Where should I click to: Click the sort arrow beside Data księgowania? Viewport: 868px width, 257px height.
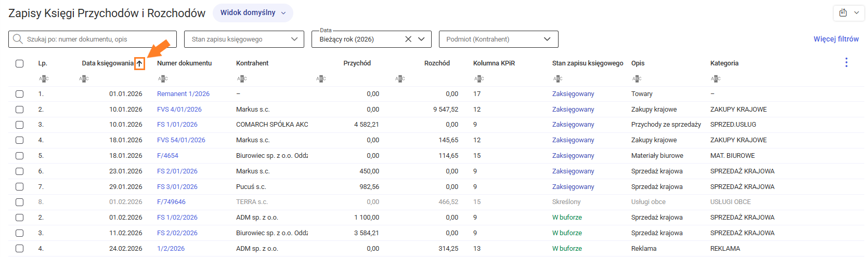coord(139,63)
